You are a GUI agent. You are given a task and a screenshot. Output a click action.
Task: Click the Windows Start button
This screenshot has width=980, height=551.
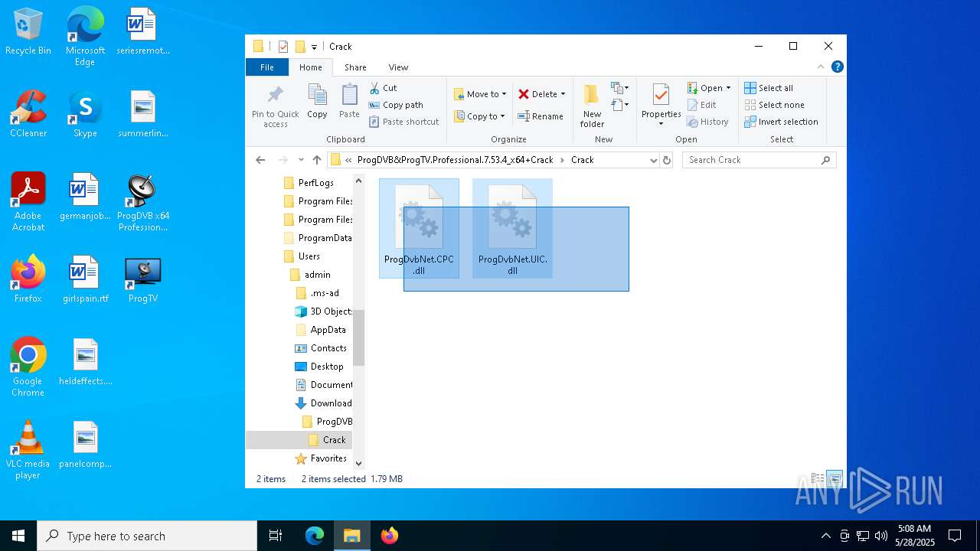point(18,536)
